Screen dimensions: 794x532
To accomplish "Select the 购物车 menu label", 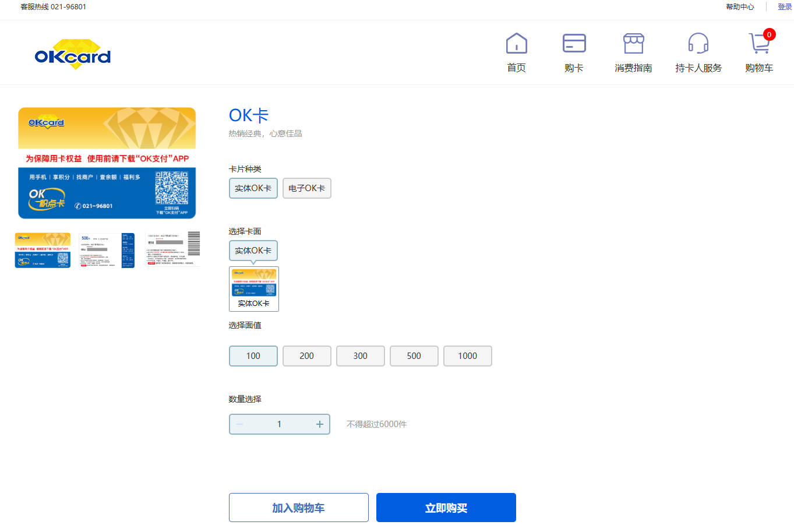I will pyautogui.click(x=759, y=68).
